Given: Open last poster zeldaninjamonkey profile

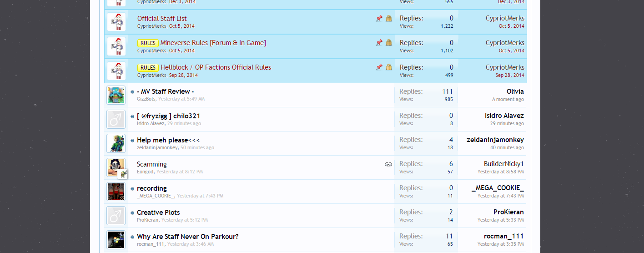Looking at the screenshot, I should [495, 140].
